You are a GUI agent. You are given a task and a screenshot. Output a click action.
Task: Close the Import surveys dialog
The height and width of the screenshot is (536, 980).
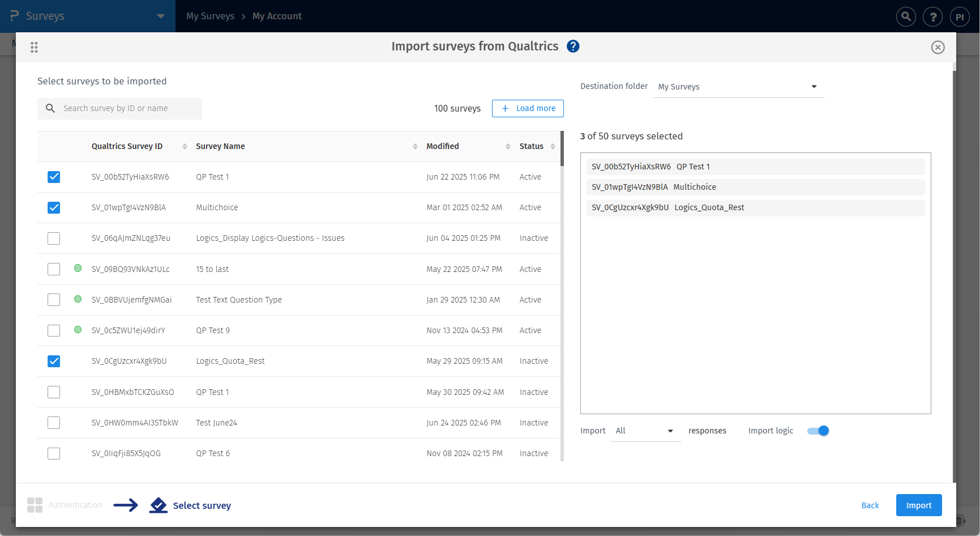coord(938,48)
